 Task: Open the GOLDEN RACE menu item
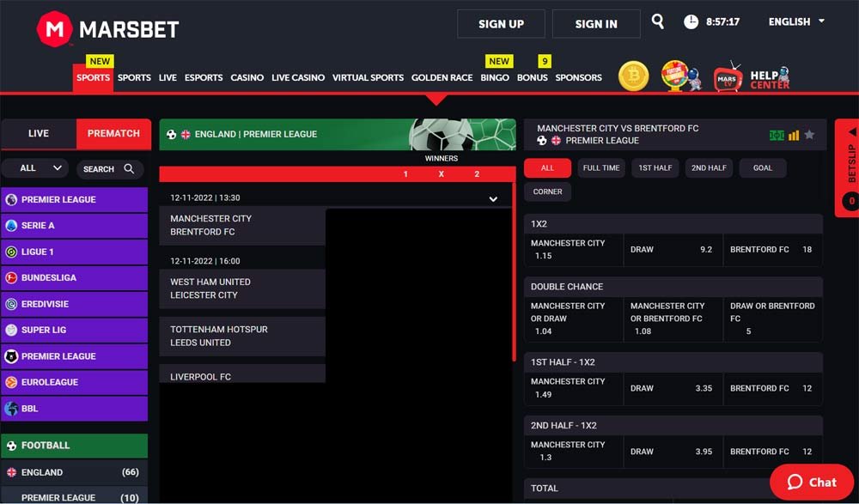click(442, 78)
